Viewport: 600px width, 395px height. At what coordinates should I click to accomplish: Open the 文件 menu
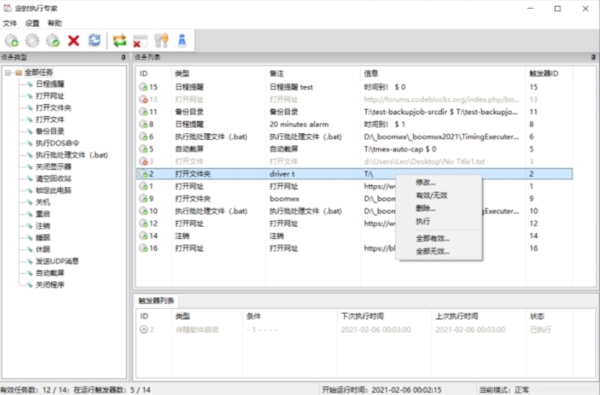pyautogui.click(x=10, y=23)
